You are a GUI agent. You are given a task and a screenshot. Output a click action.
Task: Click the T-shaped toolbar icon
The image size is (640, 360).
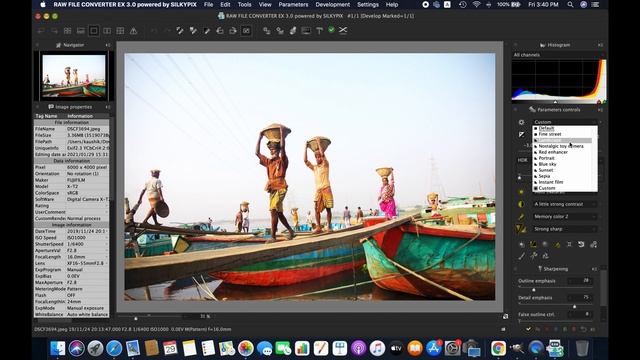319,31
